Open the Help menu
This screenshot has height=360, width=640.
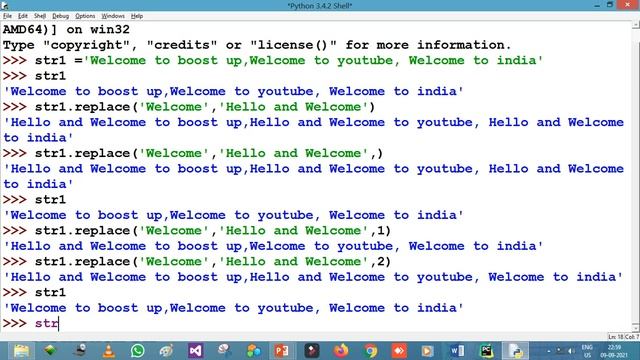[137, 16]
